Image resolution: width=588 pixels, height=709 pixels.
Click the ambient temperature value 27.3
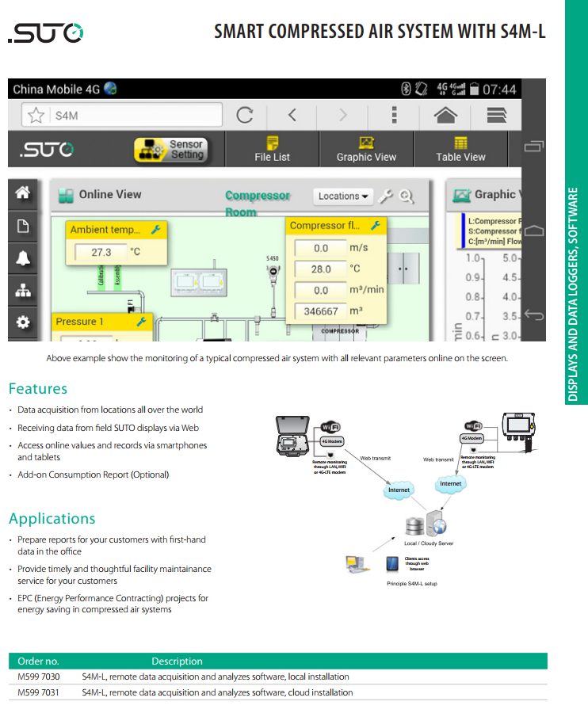point(101,253)
